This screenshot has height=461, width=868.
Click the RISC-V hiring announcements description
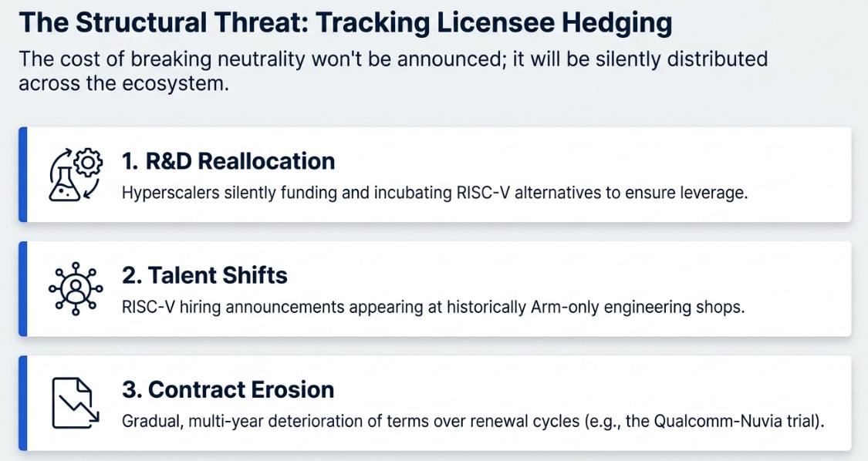[x=433, y=307]
